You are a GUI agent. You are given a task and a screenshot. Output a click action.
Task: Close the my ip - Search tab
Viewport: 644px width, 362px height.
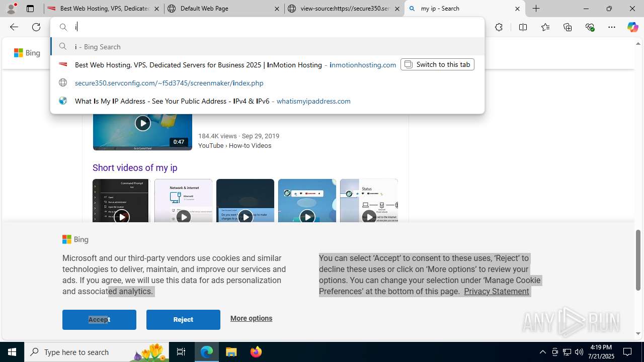click(517, 9)
